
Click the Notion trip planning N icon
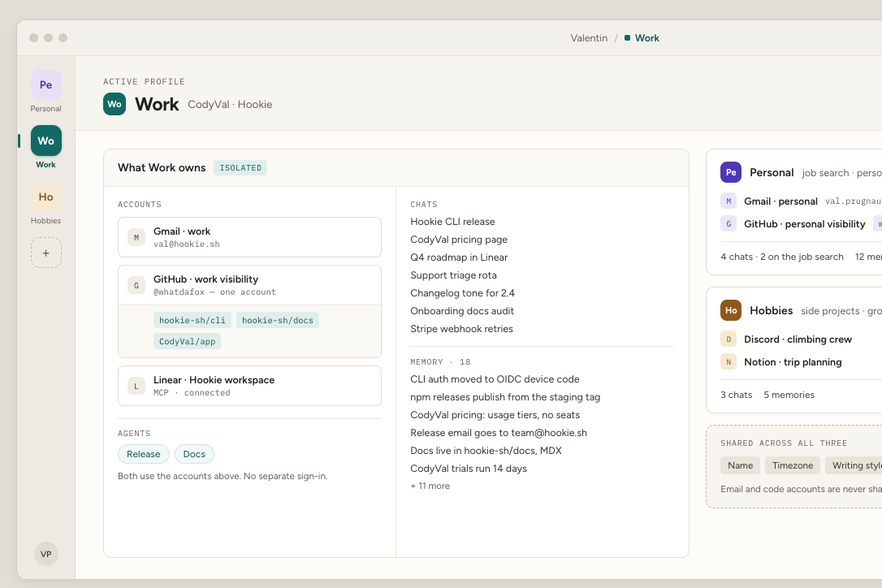pyautogui.click(x=729, y=361)
